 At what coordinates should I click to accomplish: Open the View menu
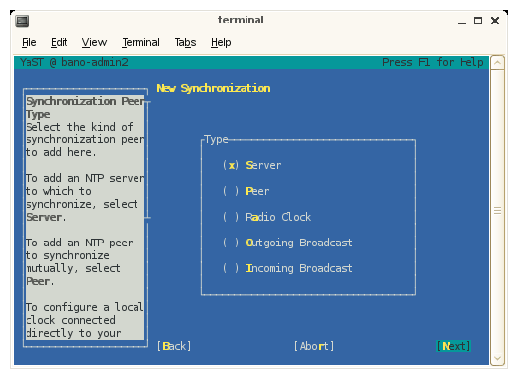pyautogui.click(x=94, y=42)
